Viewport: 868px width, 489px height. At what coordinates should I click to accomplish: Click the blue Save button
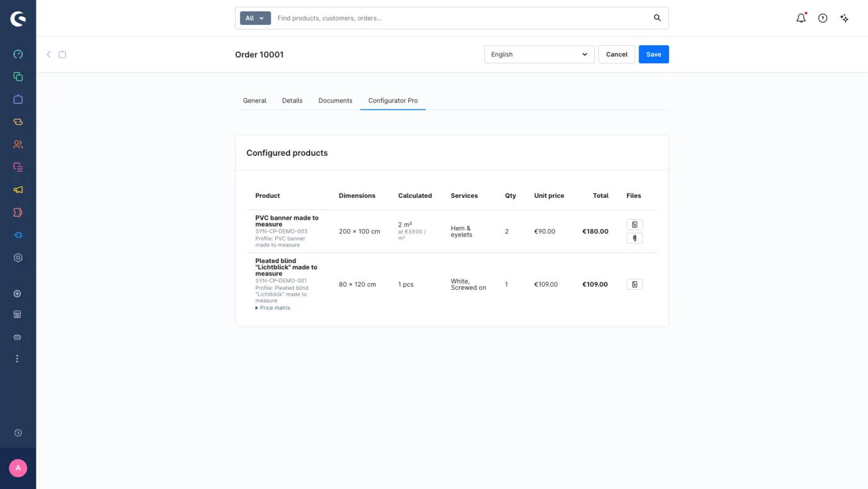[653, 55]
